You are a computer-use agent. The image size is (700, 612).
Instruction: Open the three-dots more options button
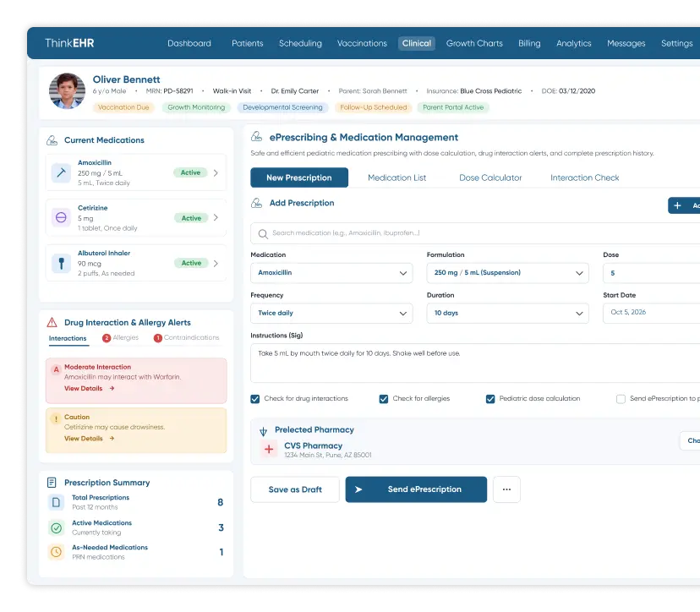click(506, 489)
